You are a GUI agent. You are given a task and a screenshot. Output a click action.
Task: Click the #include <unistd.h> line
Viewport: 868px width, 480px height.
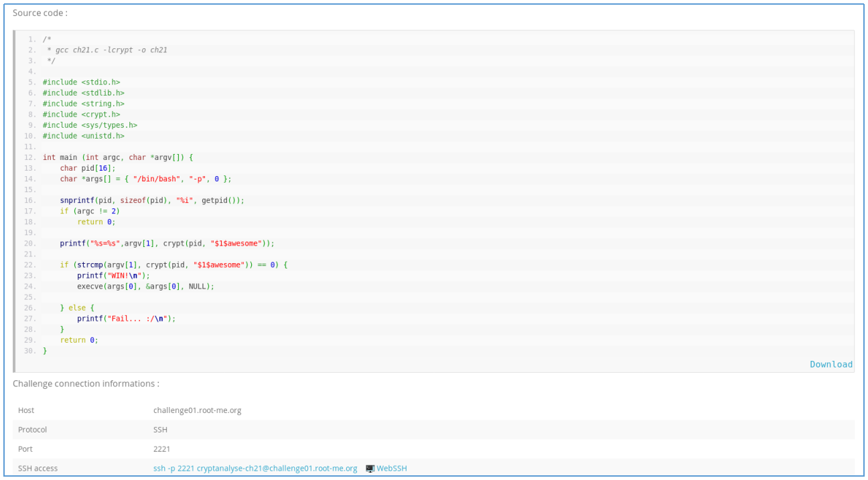[x=84, y=136]
